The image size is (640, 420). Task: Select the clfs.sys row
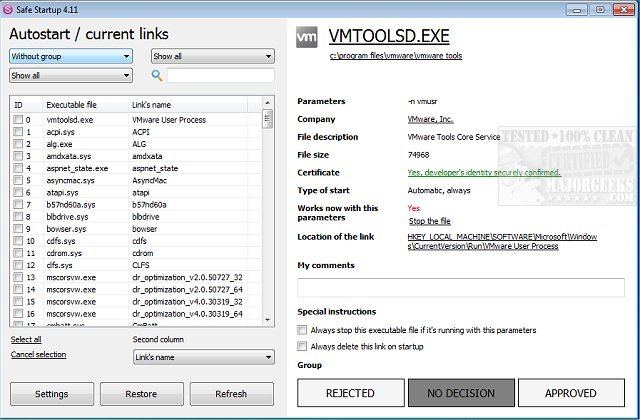137,265
